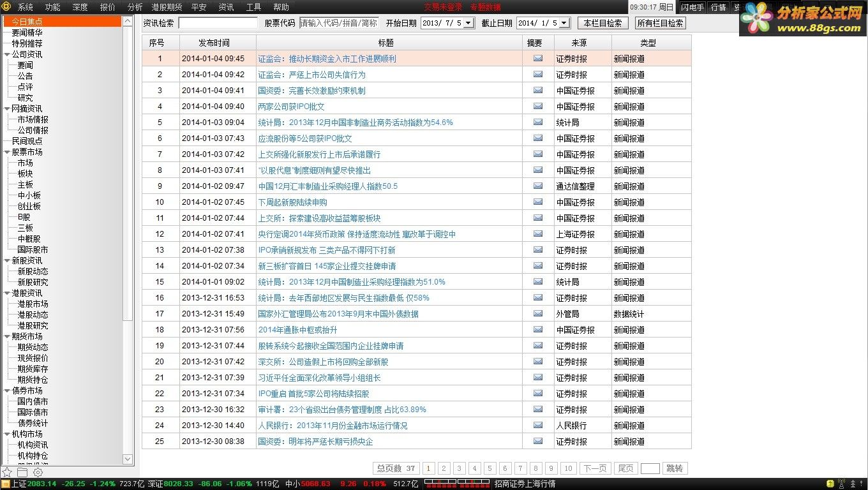
Task: Focus the 股票代码 input field
Action: pos(339,23)
